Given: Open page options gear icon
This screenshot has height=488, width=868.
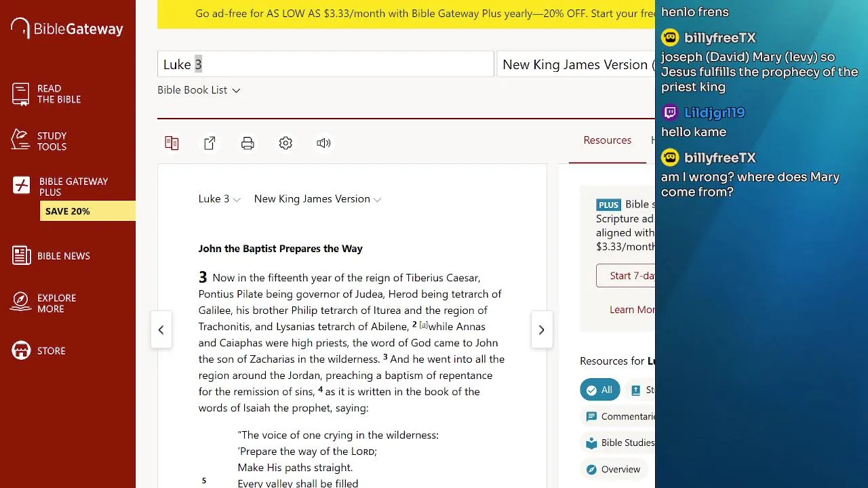Looking at the screenshot, I should click(x=285, y=143).
